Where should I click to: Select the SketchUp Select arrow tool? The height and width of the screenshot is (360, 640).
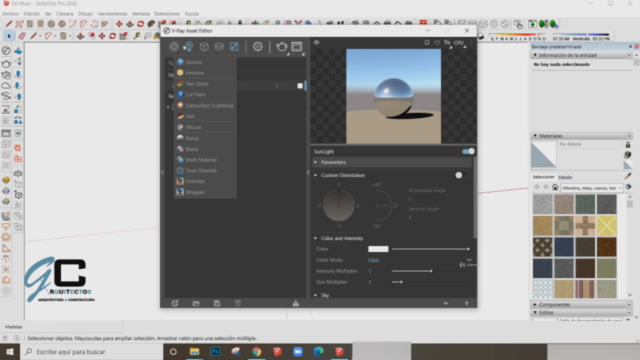(9, 36)
